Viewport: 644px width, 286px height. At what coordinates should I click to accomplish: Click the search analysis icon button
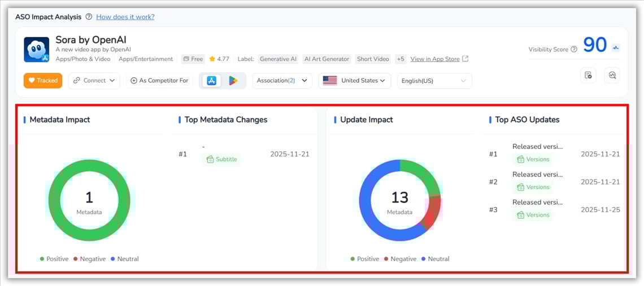click(x=612, y=75)
